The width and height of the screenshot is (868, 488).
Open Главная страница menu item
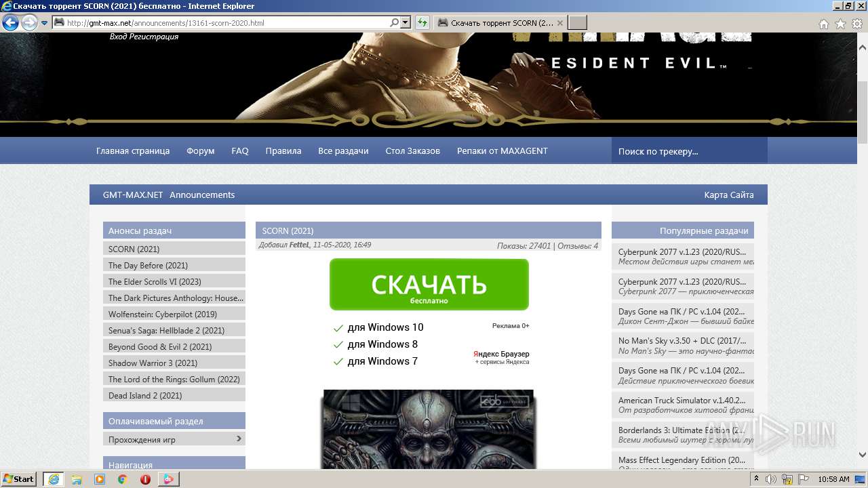coord(133,150)
